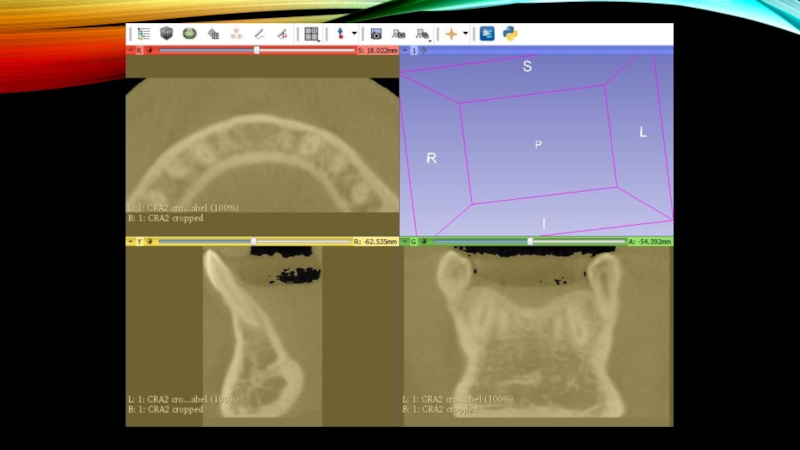Select the mouse interaction place tool
Image resolution: width=800 pixels, height=450 pixels.
[340, 34]
